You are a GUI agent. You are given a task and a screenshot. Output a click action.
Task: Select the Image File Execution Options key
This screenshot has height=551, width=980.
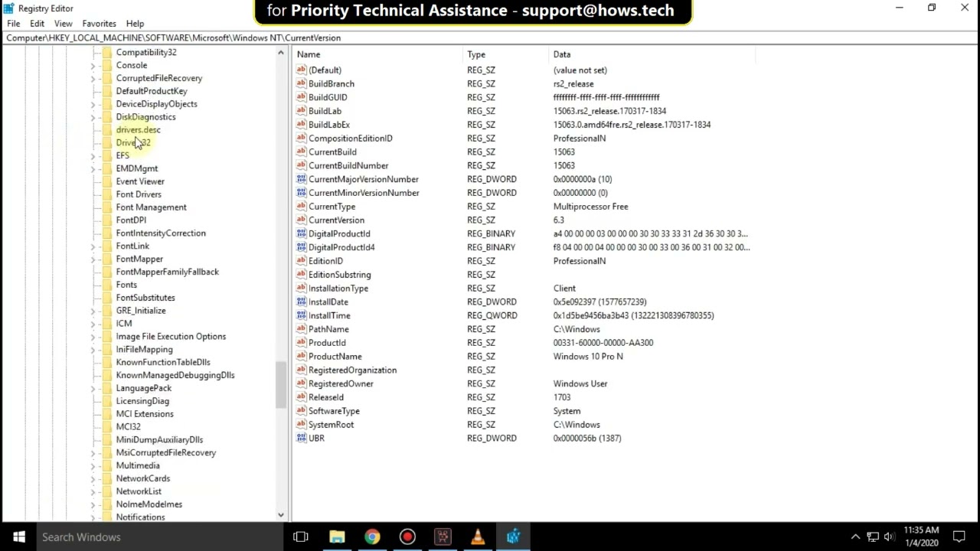click(x=171, y=337)
